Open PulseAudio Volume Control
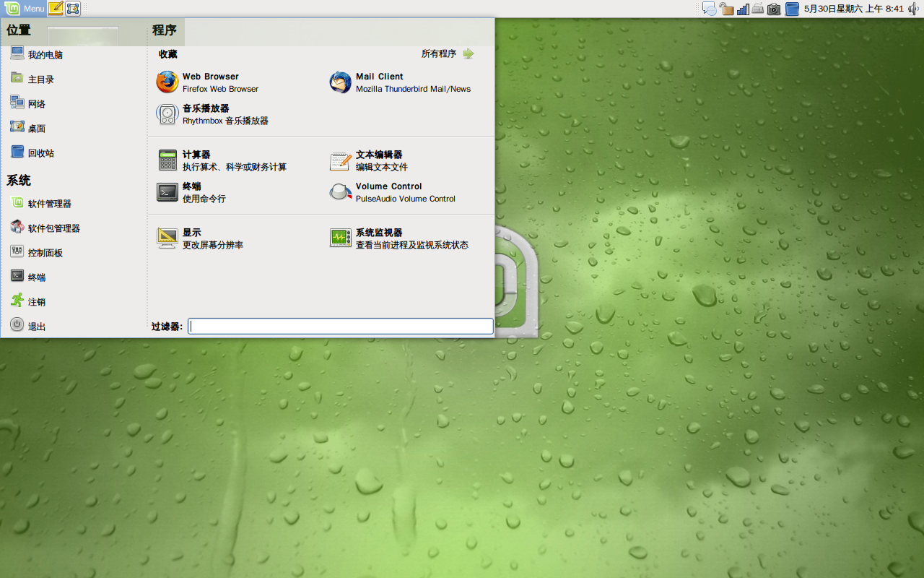The width and height of the screenshot is (924, 578). [393, 192]
